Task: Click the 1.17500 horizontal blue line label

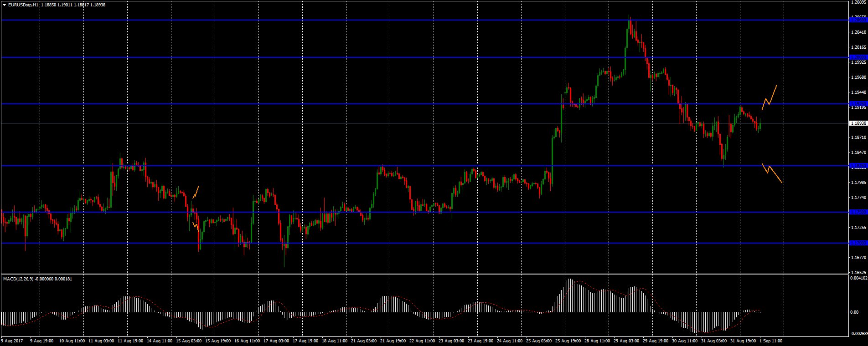Action: coord(858,212)
